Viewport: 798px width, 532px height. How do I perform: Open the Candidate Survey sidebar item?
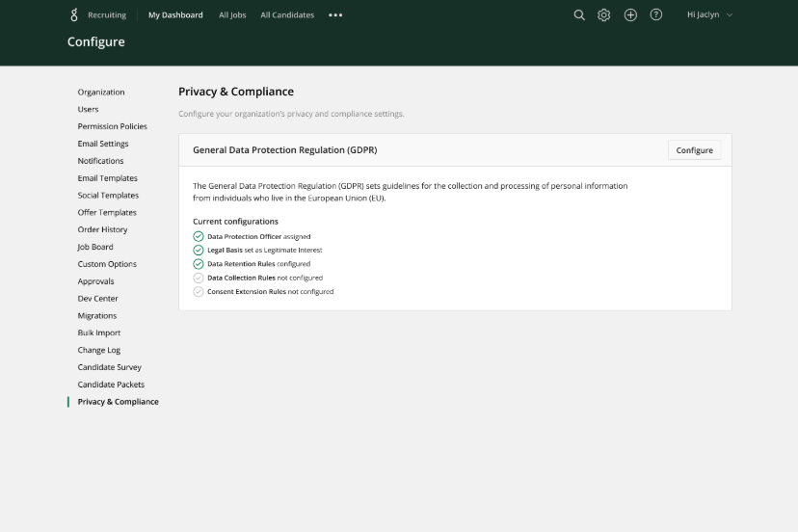coord(110,367)
